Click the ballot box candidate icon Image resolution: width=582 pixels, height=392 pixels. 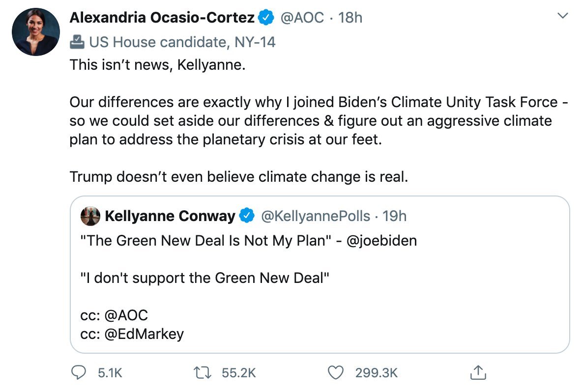point(77,42)
